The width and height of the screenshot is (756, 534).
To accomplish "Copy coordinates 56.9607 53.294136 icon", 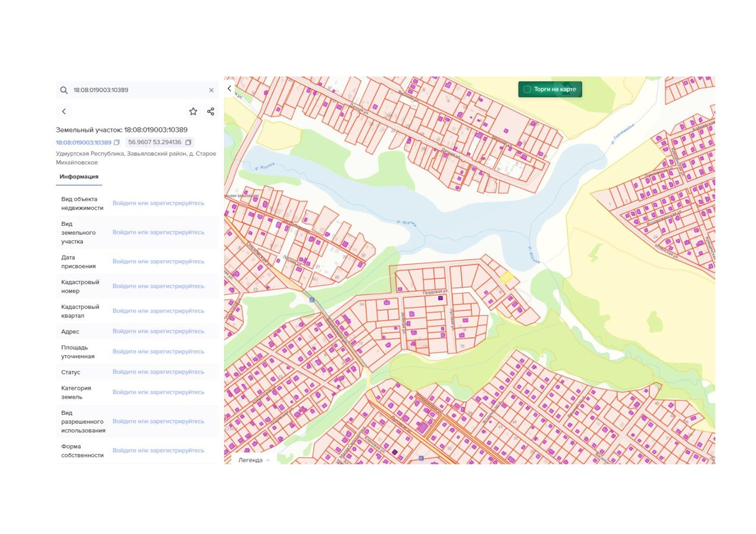I will click(x=188, y=142).
